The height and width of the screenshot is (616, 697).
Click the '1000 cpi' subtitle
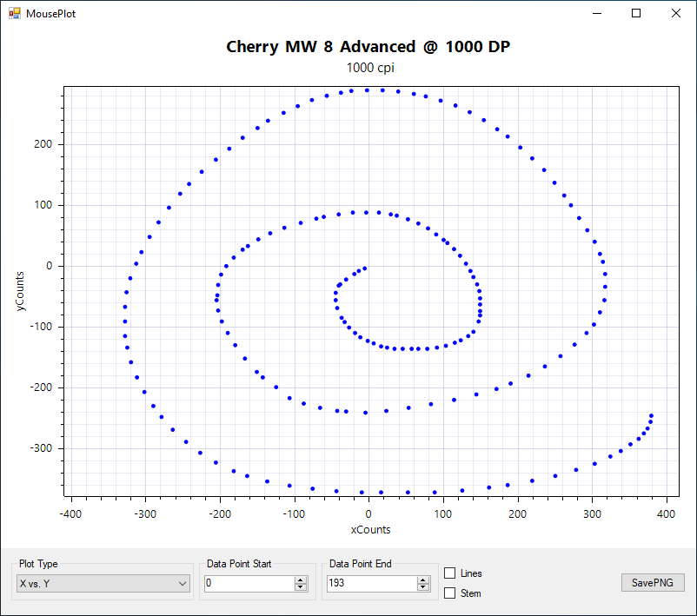pos(370,68)
